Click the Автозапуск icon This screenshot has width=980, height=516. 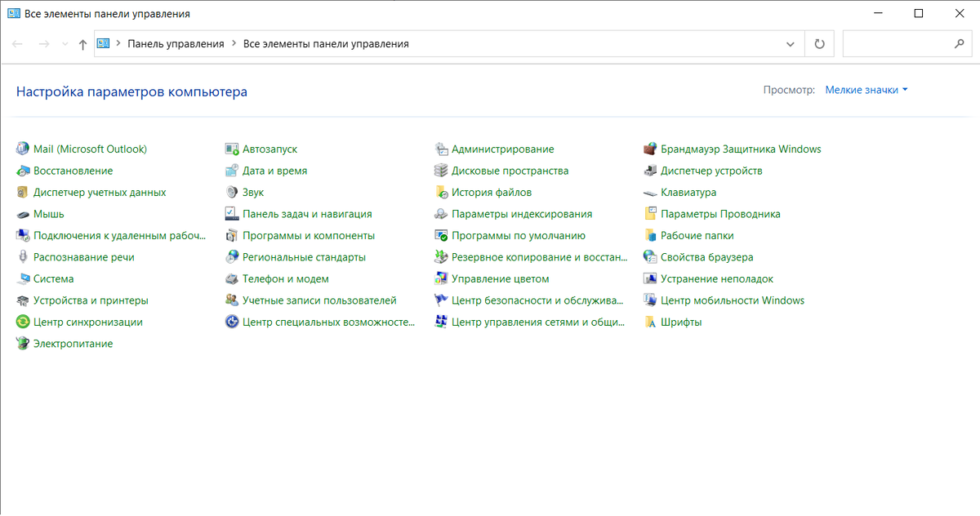(x=231, y=149)
